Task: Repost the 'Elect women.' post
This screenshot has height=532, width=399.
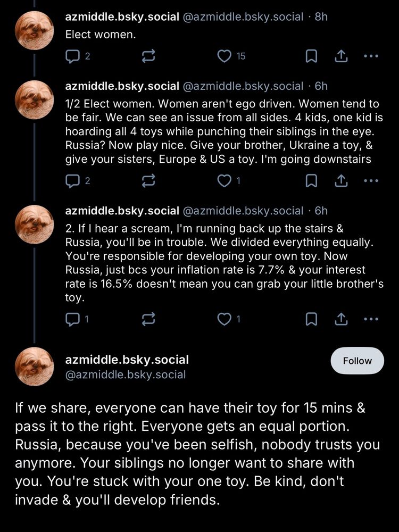Action: pos(148,56)
